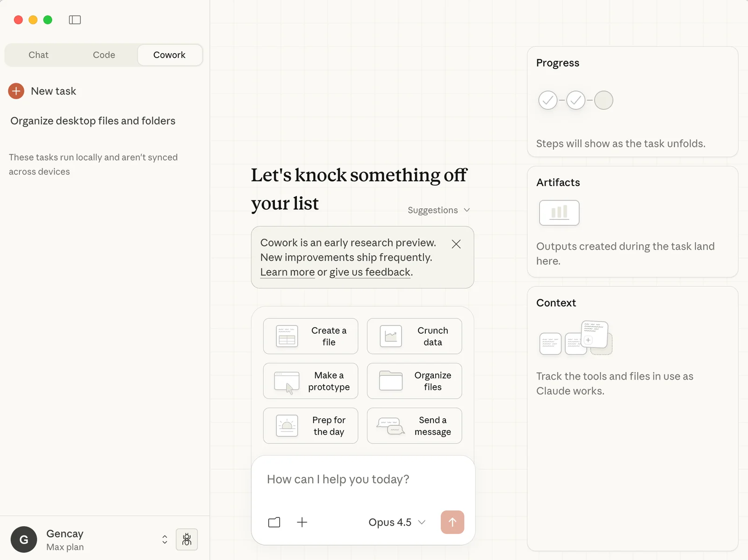Click the Gencay avatar circle
Image resolution: width=748 pixels, height=560 pixels.
point(24,539)
